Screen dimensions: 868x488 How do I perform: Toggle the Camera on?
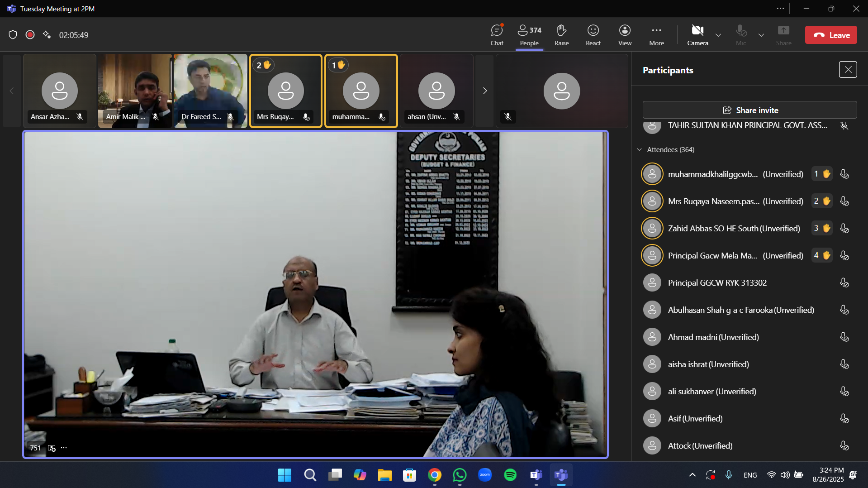[x=697, y=35]
